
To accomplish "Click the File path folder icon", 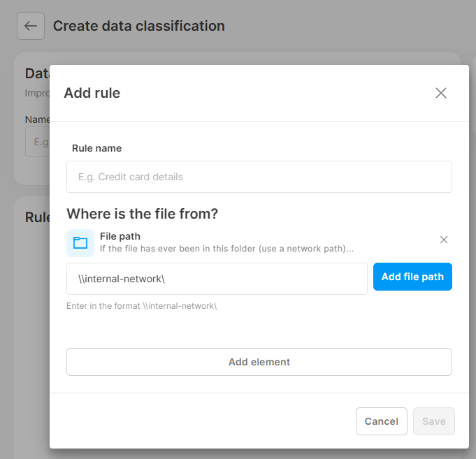I will [80, 243].
